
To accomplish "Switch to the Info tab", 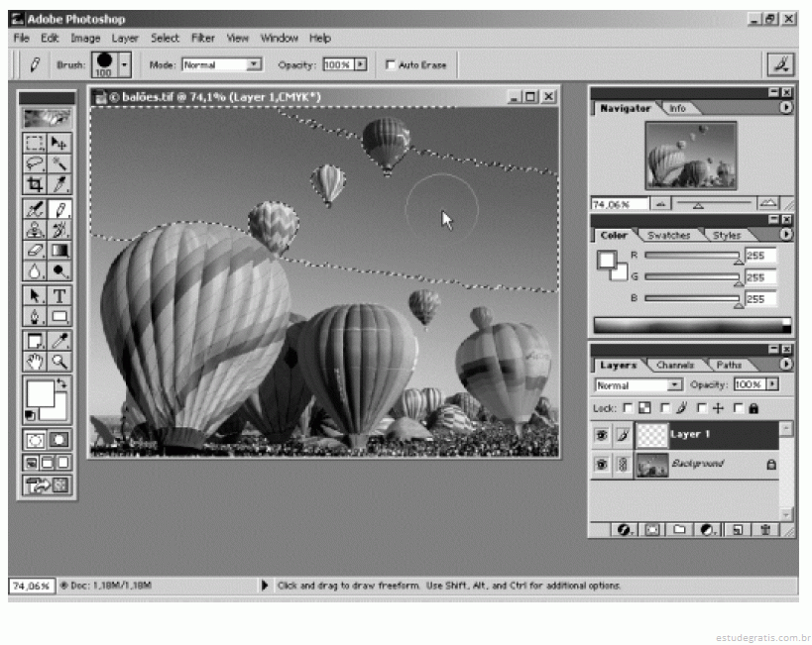I will (x=677, y=108).
